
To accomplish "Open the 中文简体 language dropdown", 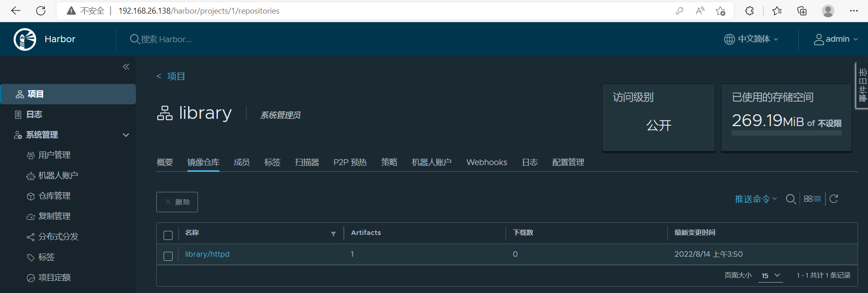I will 758,39.
